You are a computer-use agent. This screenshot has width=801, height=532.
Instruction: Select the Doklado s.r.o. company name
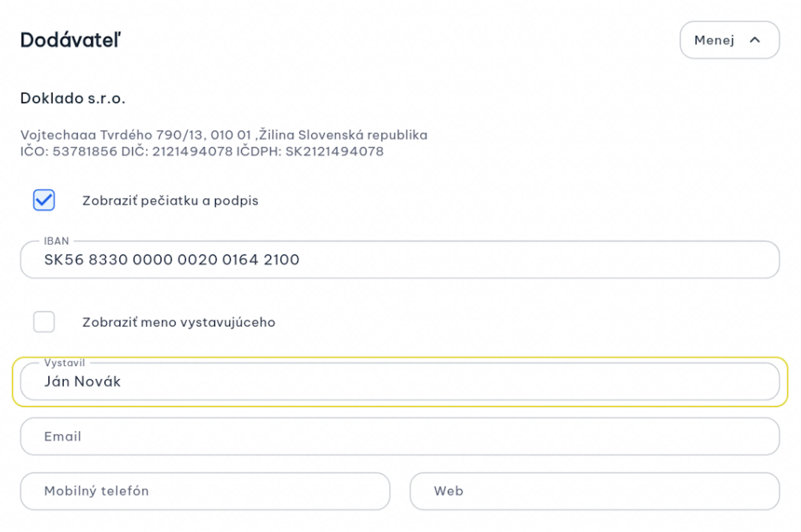[73, 98]
